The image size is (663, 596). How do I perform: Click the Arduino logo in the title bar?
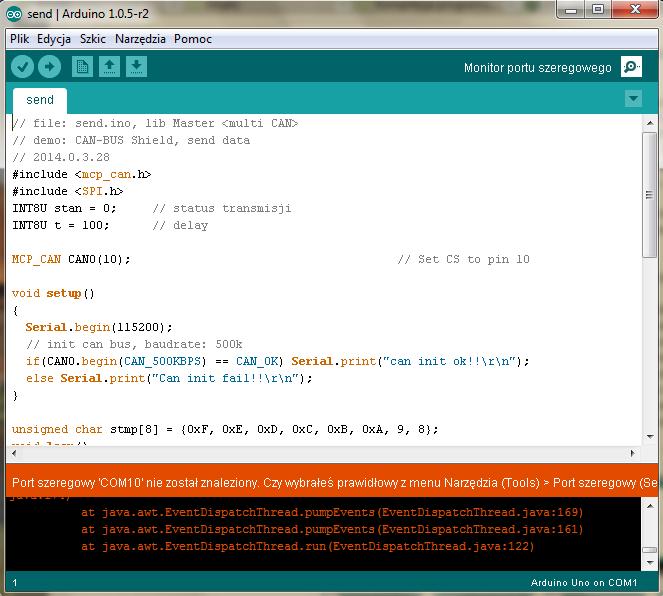point(13,13)
